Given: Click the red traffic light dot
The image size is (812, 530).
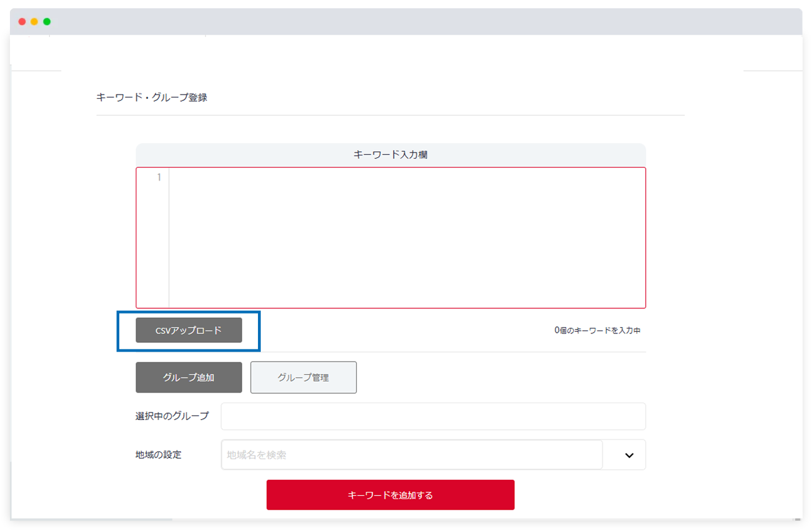Looking at the screenshot, I should click(21, 21).
